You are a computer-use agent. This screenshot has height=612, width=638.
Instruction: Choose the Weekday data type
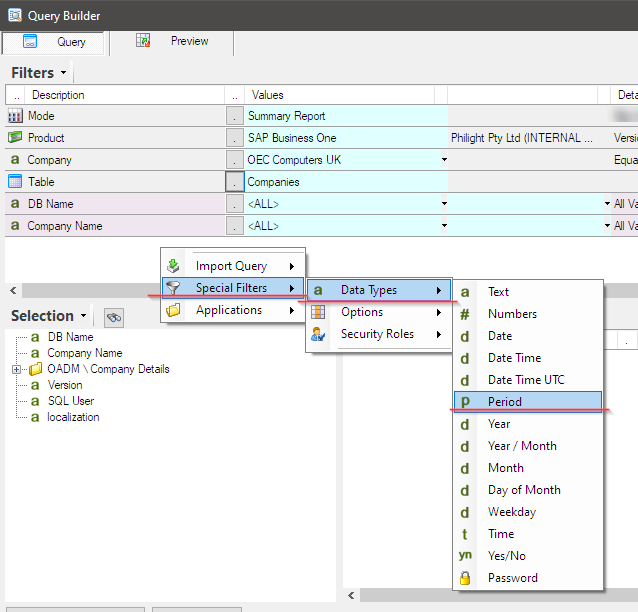tap(528, 511)
